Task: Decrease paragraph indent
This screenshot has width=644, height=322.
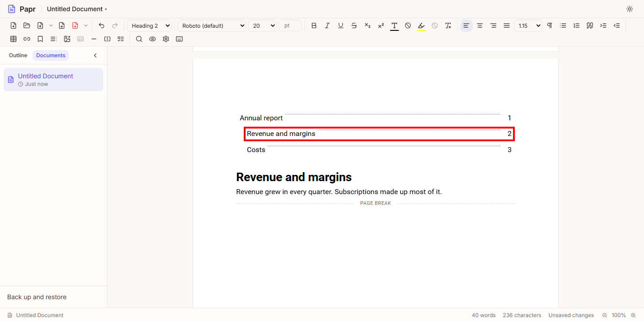Action: [617, 25]
